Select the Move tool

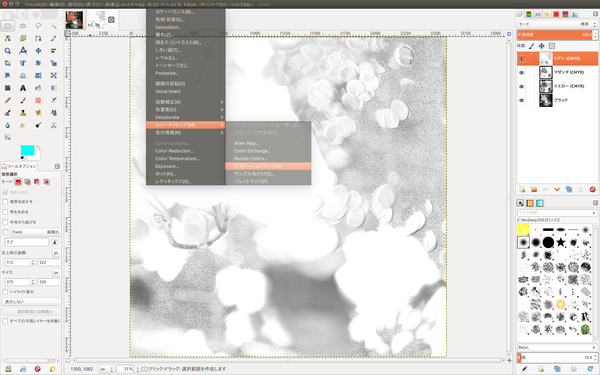coord(38,51)
